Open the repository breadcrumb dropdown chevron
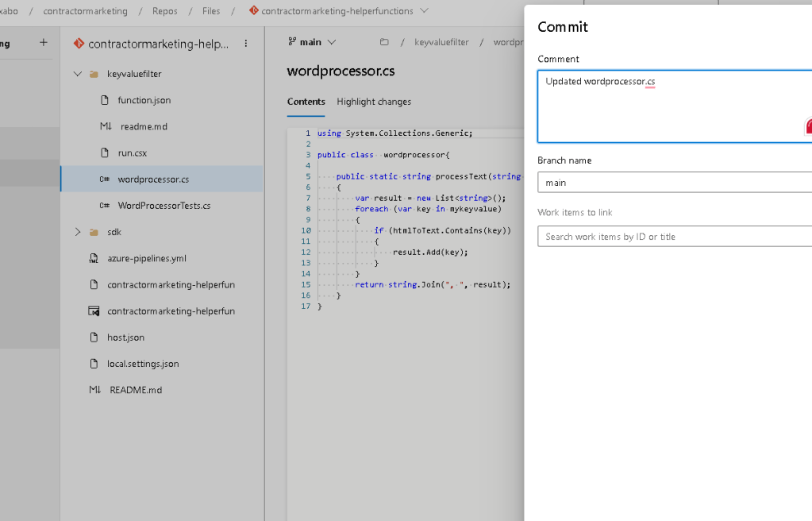 [x=424, y=10]
